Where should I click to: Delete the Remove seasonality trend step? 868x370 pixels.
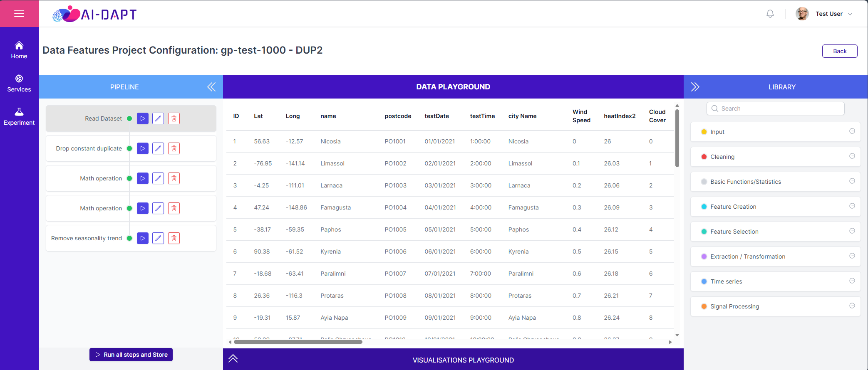(x=174, y=238)
